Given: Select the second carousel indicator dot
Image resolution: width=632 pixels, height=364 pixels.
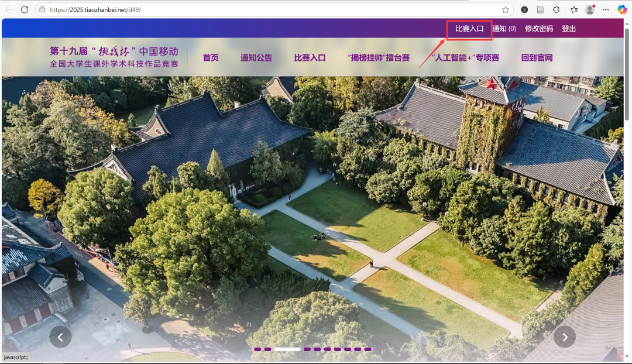Looking at the screenshot, I should pyautogui.click(x=267, y=349).
